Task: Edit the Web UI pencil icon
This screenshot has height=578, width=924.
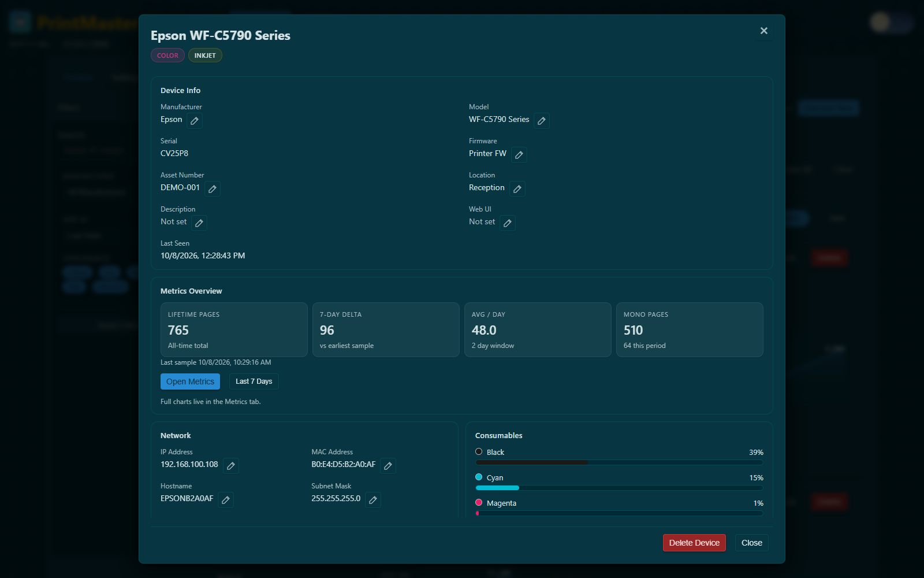Action: 508,223
